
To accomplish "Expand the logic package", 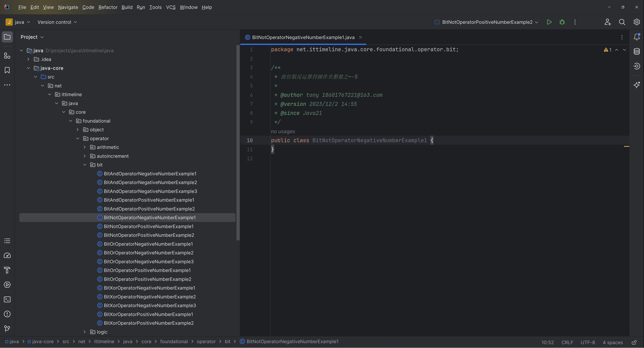I will point(84,332).
